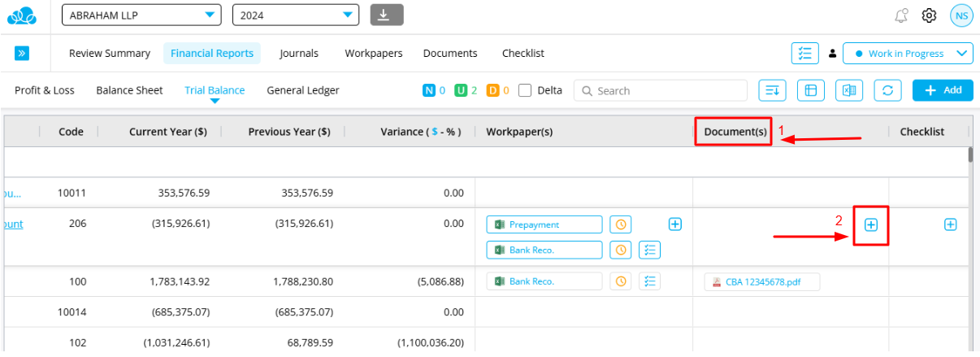Click the Excel export icon in the toolbar

click(849, 90)
